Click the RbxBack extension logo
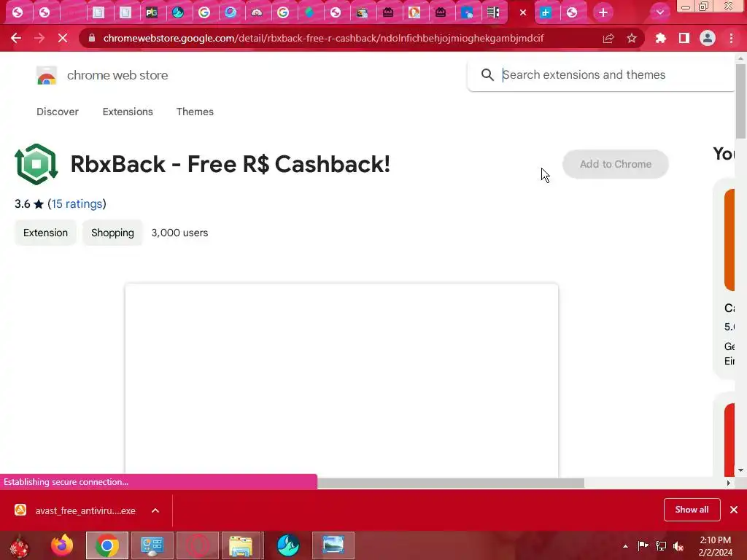Screen dimensions: 747x560 [36, 164]
